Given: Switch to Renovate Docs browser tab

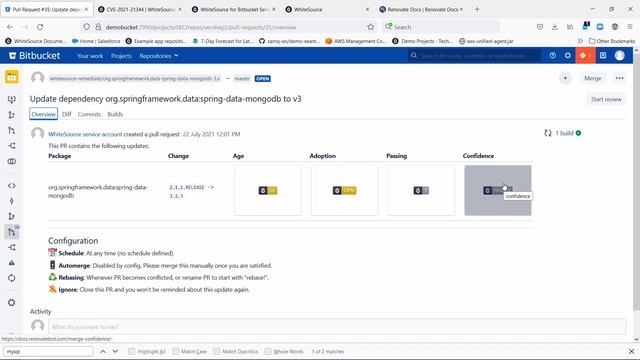Looking at the screenshot, I should [422, 9].
